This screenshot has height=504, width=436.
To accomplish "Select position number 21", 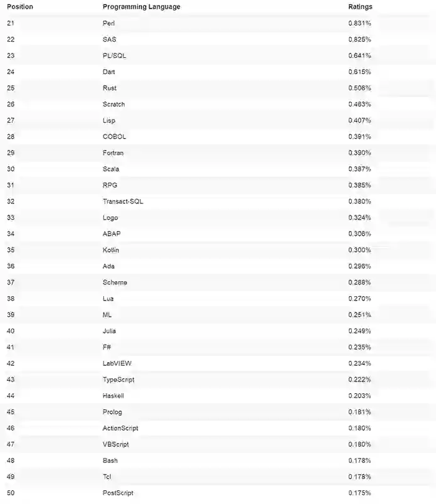I will tap(11, 23).
